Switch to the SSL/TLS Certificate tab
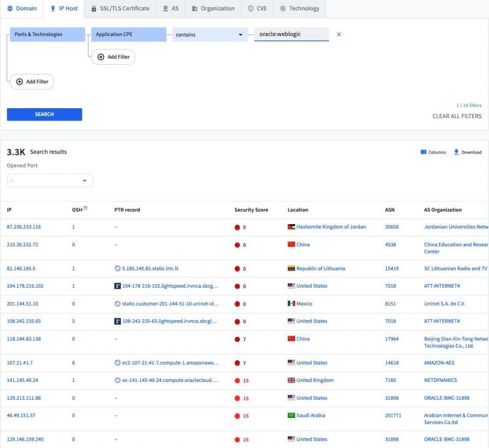The width and height of the screenshot is (489, 448). coord(120,9)
